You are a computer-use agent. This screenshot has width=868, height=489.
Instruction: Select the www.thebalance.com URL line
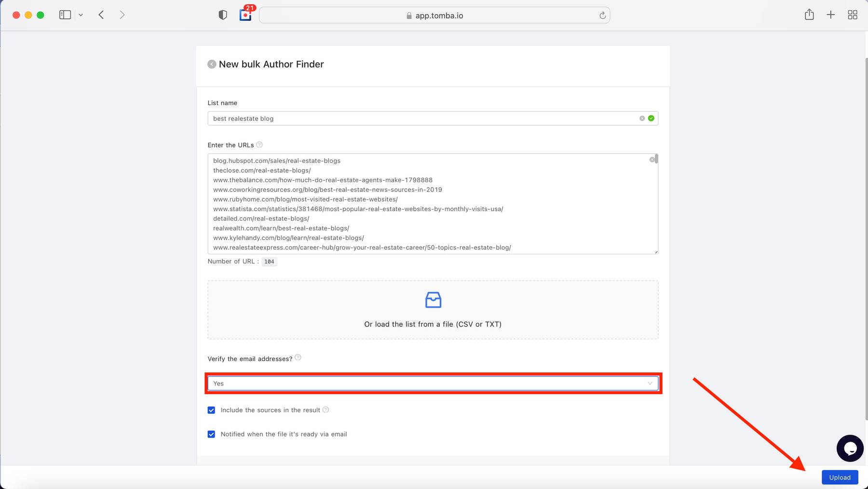pos(323,180)
